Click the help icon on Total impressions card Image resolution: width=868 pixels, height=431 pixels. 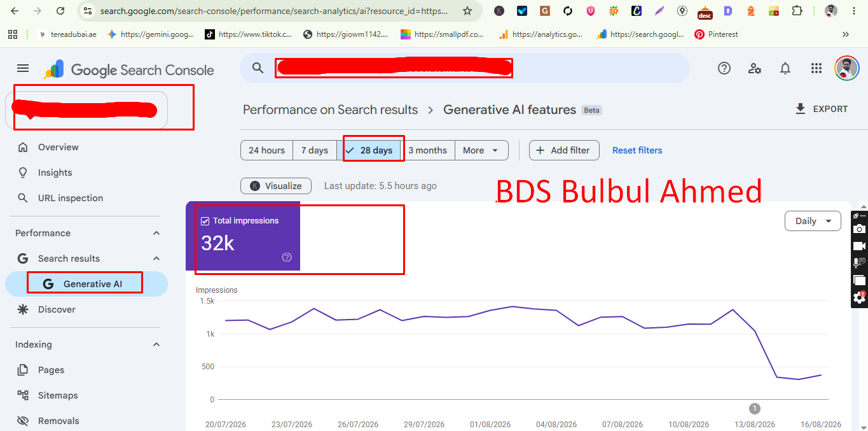[287, 257]
